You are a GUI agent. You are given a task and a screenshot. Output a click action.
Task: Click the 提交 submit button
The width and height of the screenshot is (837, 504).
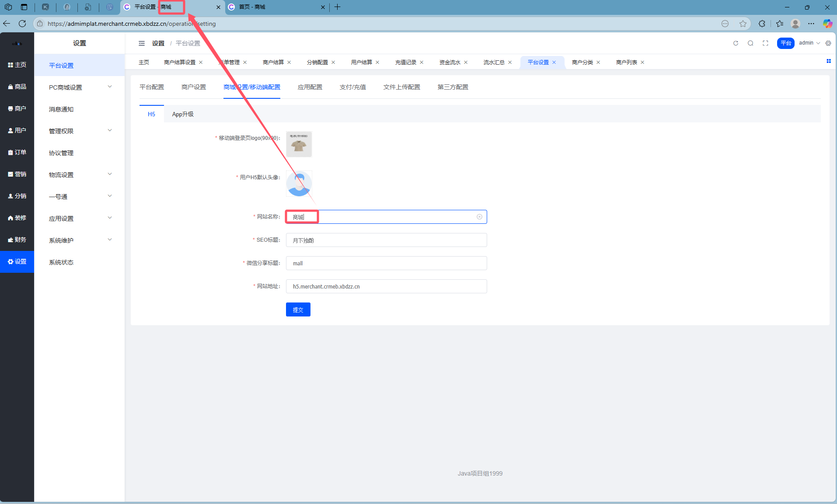click(x=298, y=309)
